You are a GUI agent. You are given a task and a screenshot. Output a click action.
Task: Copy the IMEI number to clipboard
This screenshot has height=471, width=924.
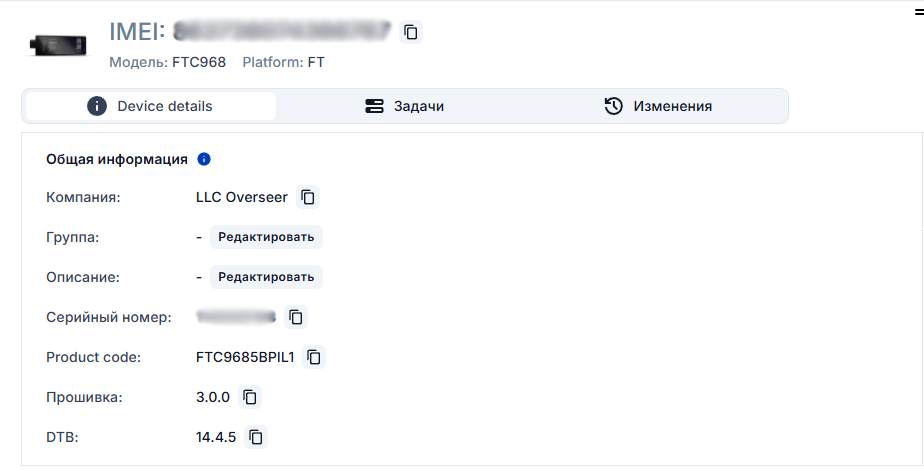410,32
